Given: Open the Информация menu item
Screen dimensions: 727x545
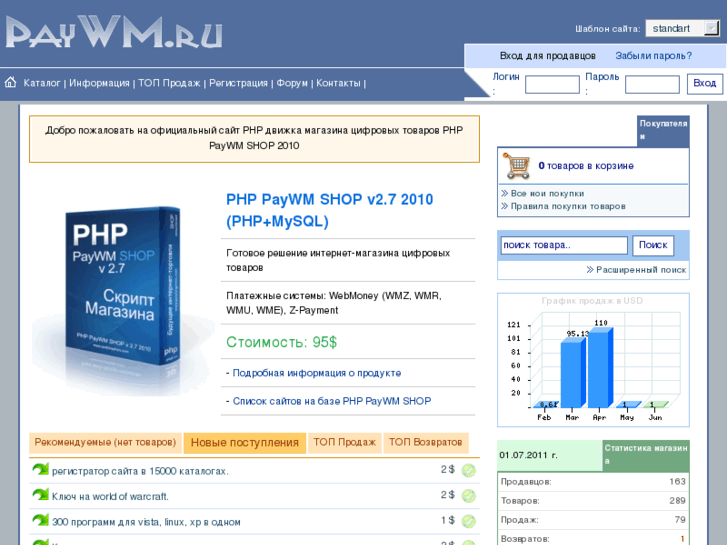Looking at the screenshot, I should coord(99,83).
